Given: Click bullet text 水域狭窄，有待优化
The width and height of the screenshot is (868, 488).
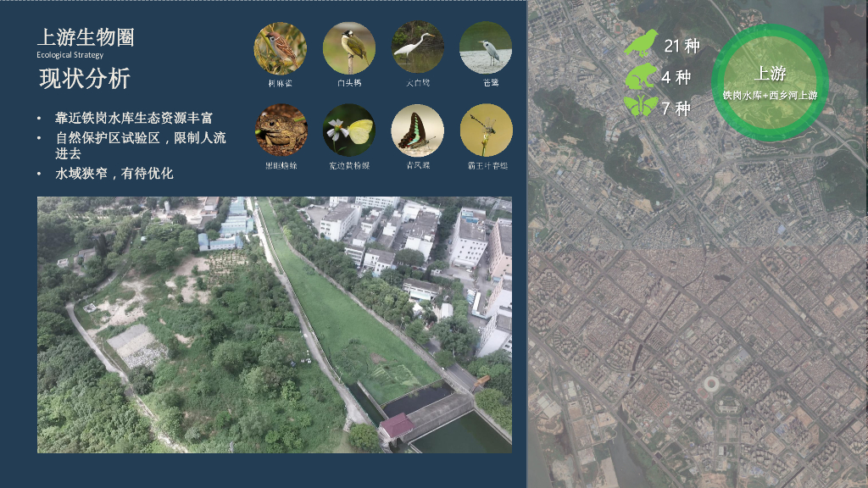Looking at the screenshot, I should tap(114, 174).
